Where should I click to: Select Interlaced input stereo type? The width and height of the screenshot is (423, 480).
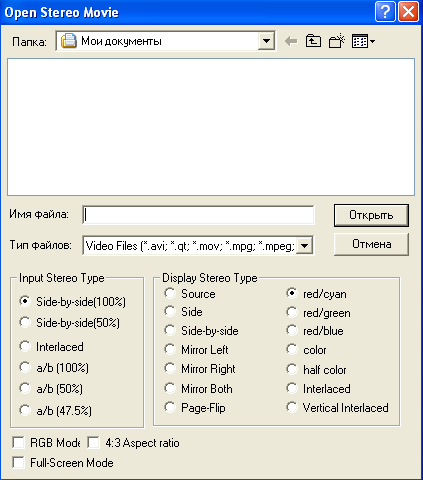point(25,346)
